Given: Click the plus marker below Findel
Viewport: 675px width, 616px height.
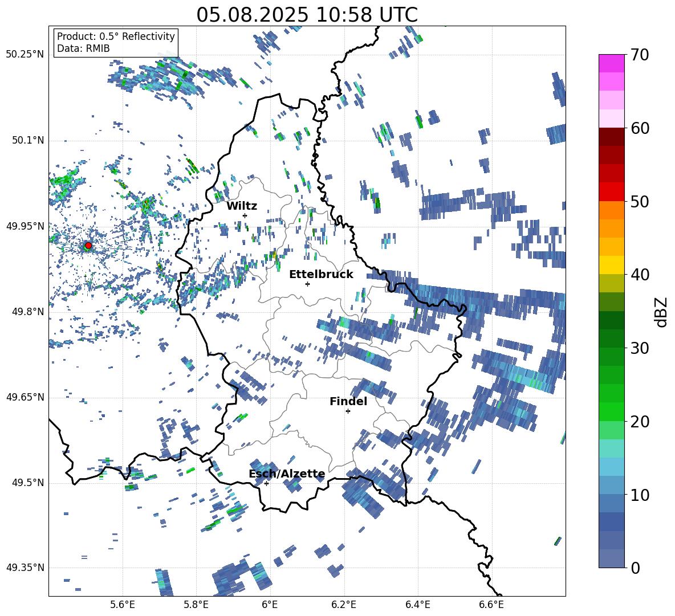Looking at the screenshot, I should point(348,411).
